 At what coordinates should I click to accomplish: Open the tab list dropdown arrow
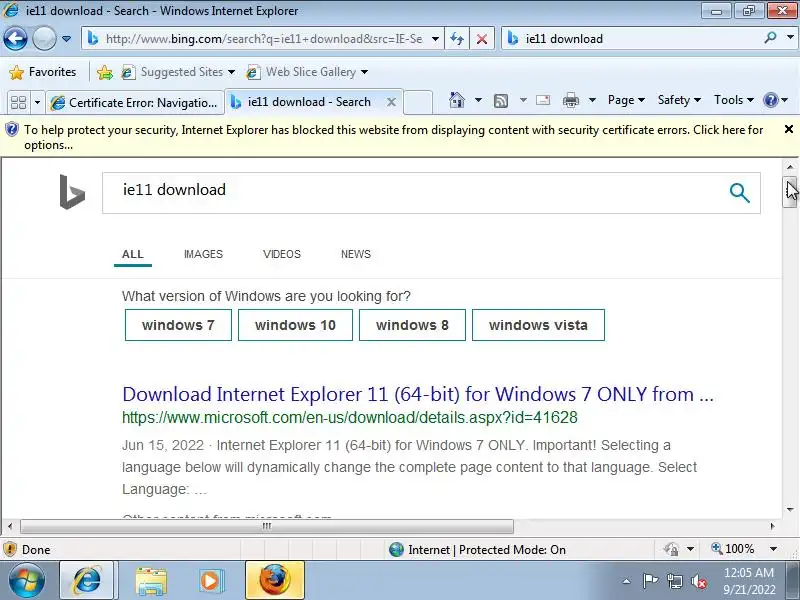pyautogui.click(x=37, y=103)
